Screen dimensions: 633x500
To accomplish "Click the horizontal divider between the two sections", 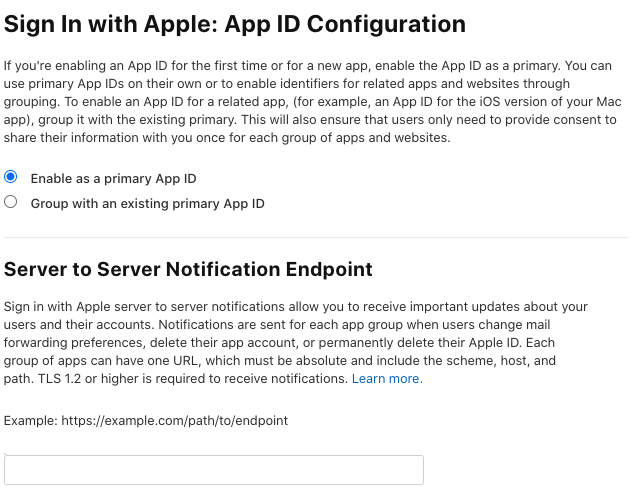I will pyautogui.click(x=316, y=238).
